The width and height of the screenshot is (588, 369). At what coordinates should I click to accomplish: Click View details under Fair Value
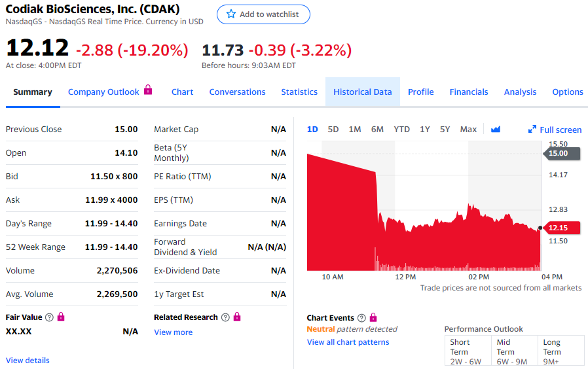28,360
